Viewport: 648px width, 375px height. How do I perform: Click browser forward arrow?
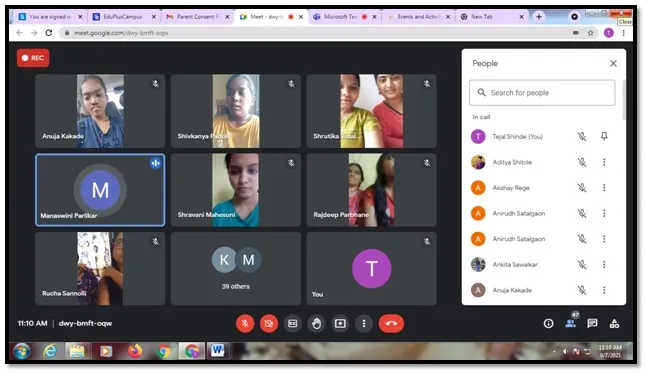(x=34, y=33)
